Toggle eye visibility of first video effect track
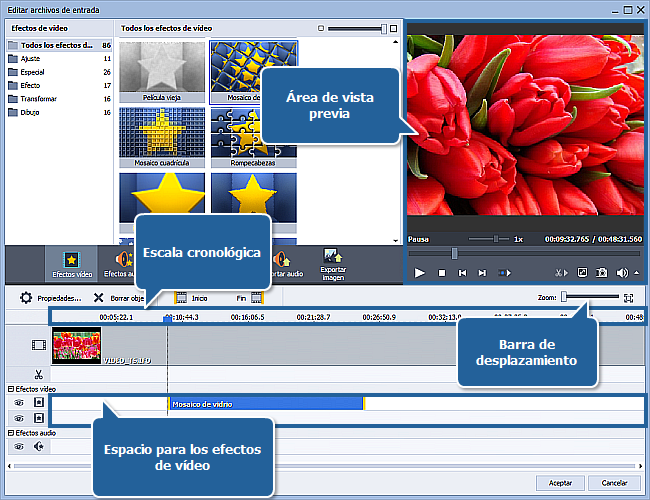The width and height of the screenshot is (650, 500). click(18, 403)
